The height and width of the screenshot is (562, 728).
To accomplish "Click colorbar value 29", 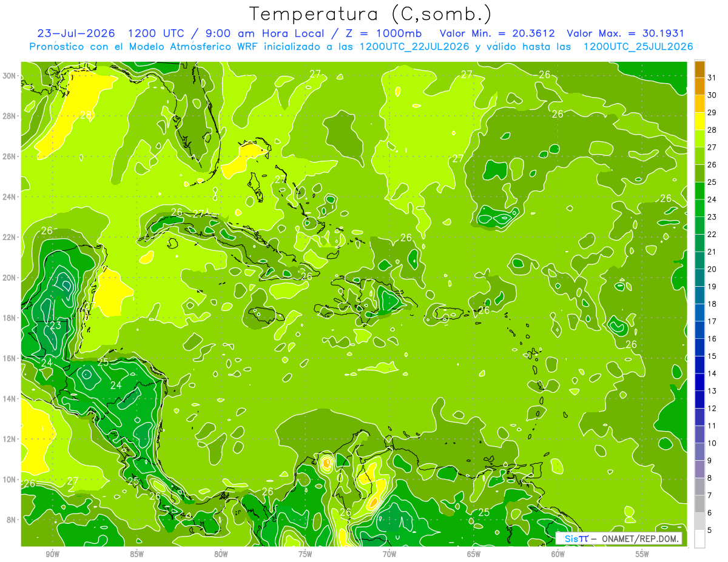I will pos(712,113).
